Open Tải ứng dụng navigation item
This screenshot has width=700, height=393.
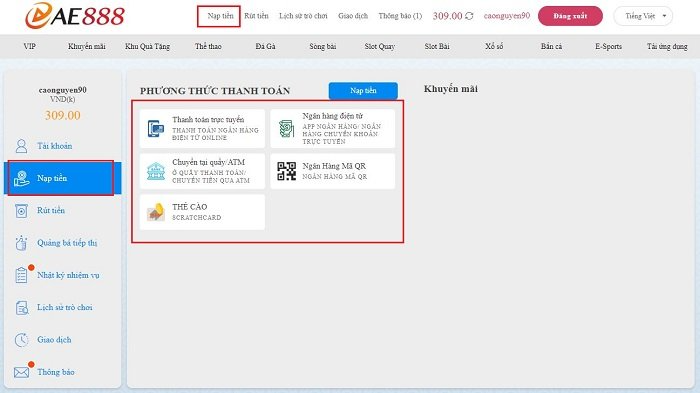point(667,46)
